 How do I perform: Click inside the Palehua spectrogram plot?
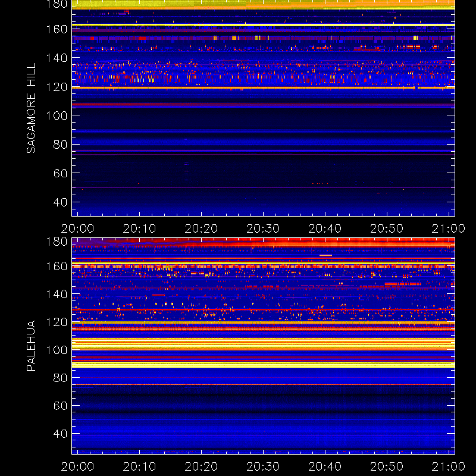pyautogui.click(x=263, y=346)
